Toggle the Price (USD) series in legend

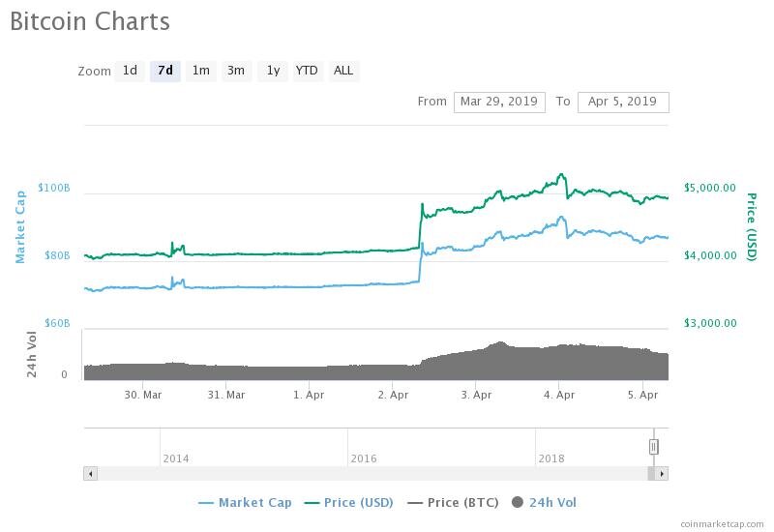pos(348,503)
